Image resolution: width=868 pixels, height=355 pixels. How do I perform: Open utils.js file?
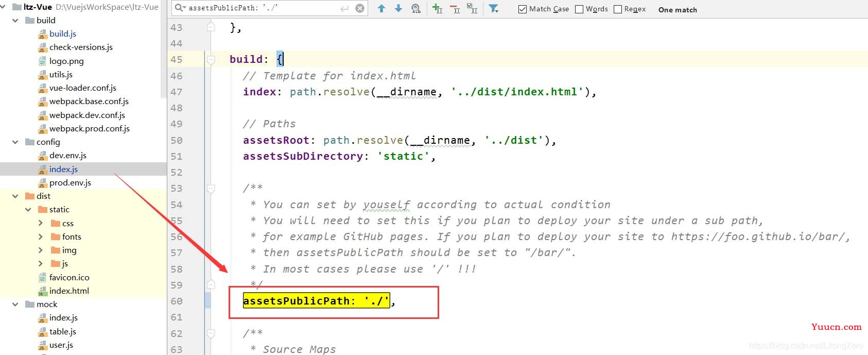click(61, 74)
